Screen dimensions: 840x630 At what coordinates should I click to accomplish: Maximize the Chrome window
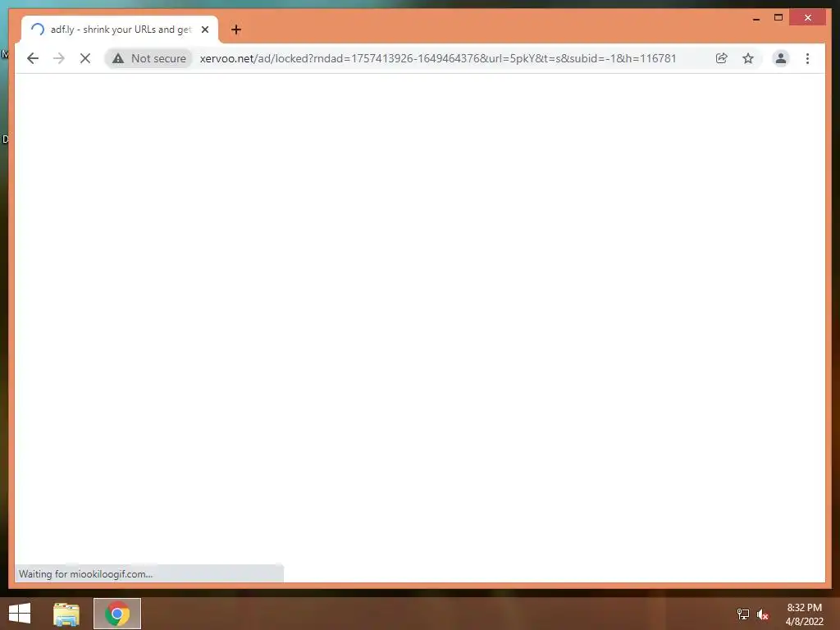tap(778, 18)
